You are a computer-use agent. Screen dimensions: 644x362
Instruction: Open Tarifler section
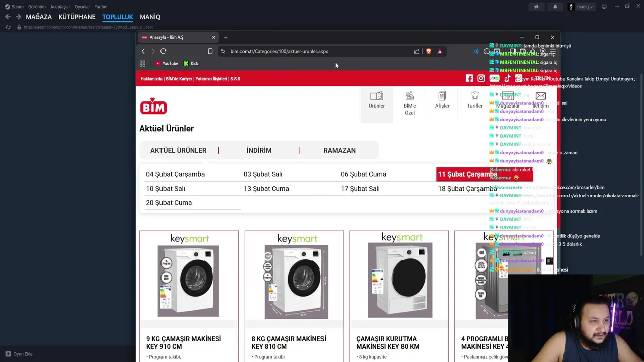[x=474, y=100]
